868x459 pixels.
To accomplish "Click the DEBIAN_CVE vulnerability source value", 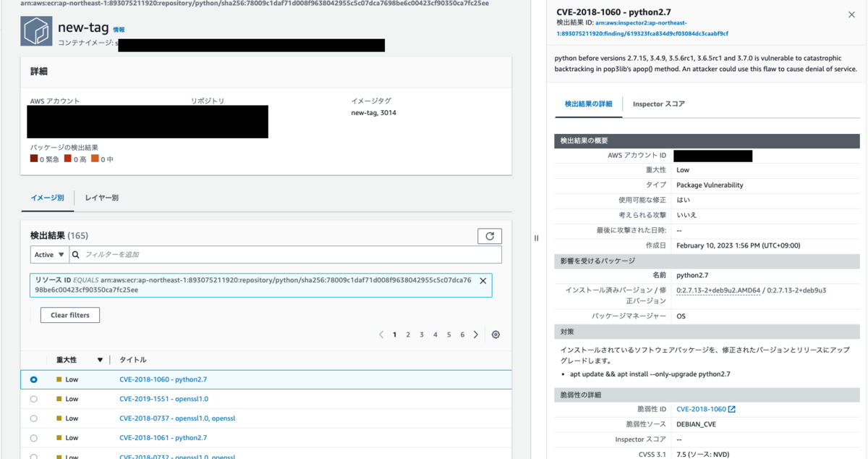I will [x=696, y=424].
